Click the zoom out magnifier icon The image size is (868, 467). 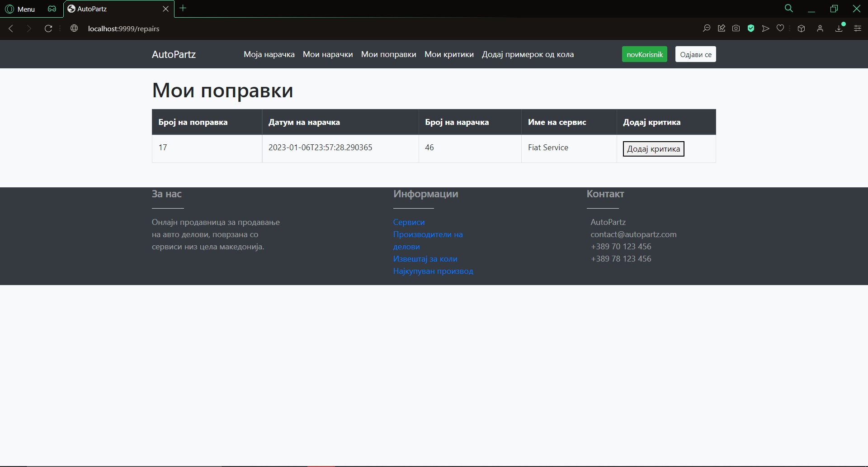point(706,29)
